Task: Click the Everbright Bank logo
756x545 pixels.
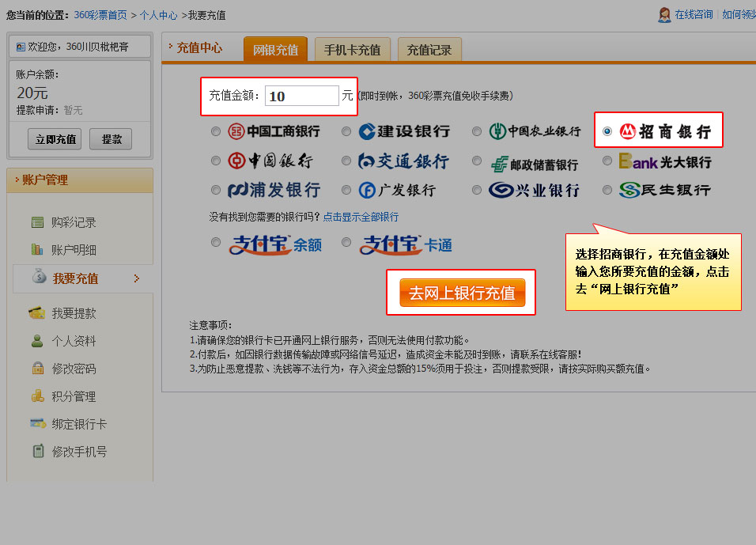Action: click(665, 161)
